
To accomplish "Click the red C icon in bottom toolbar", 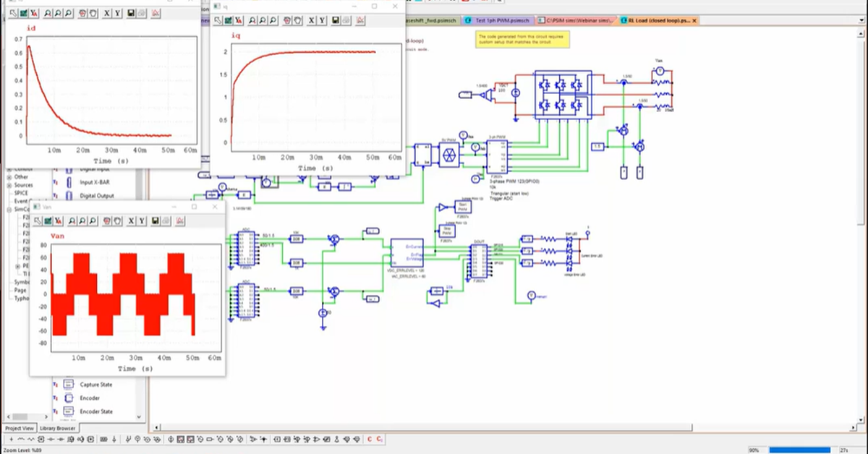I will [x=370, y=440].
